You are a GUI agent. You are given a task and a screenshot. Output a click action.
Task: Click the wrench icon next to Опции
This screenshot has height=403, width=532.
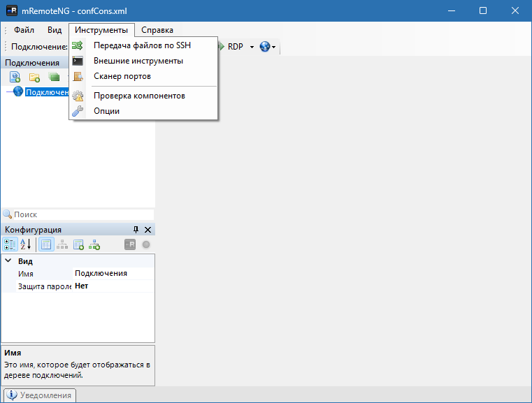tap(78, 111)
